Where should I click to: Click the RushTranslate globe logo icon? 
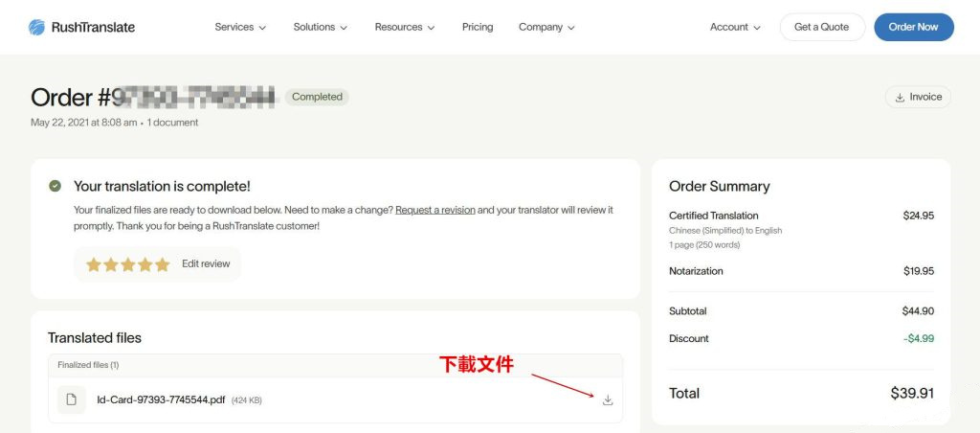37,27
